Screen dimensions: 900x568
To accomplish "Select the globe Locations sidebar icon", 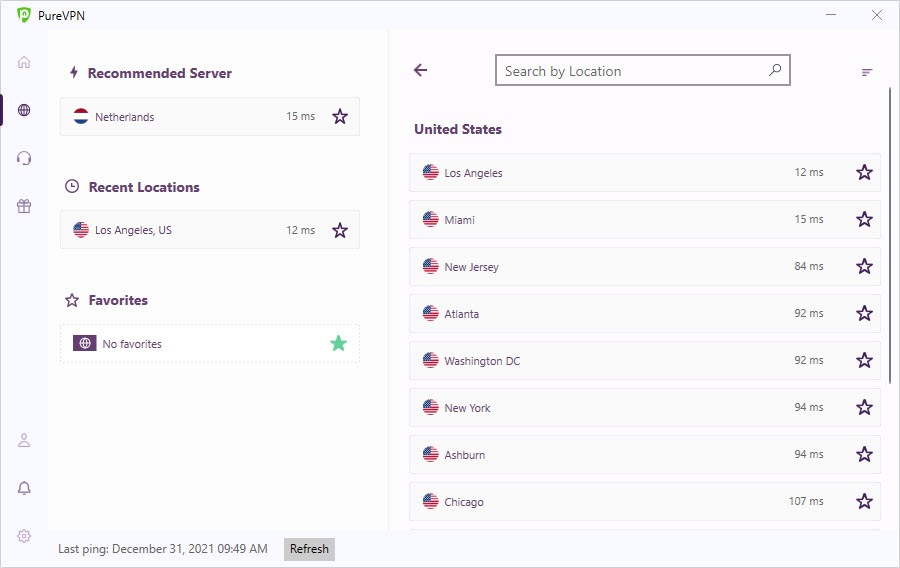I will [x=24, y=110].
